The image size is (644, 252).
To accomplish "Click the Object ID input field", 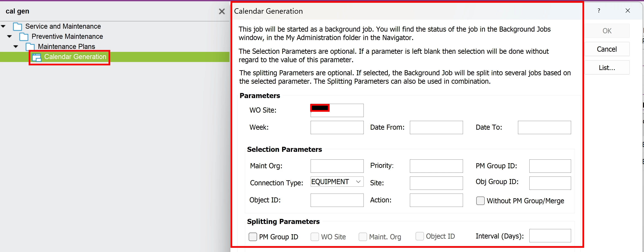I will [x=337, y=200].
